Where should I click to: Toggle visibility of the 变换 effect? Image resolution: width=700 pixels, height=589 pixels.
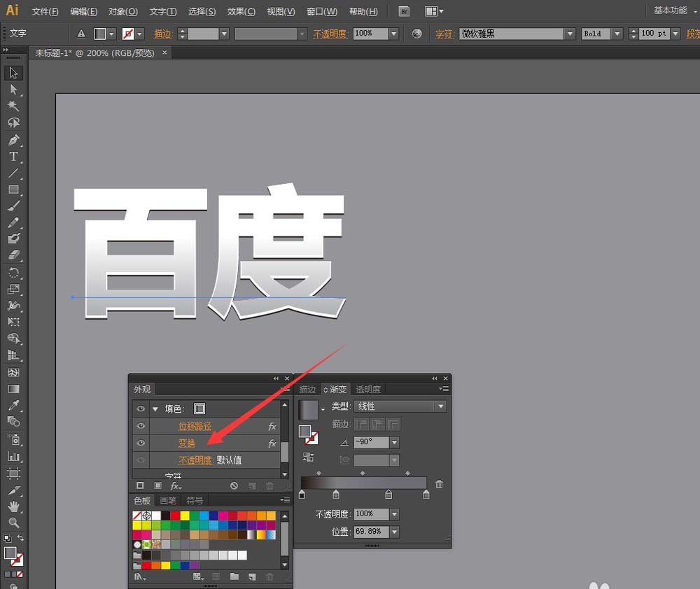point(141,443)
